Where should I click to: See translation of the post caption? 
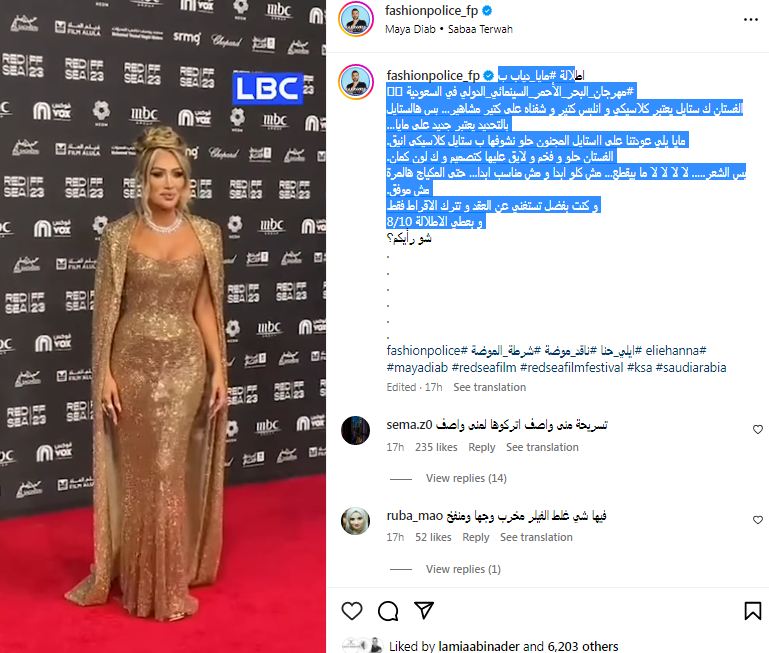point(489,387)
